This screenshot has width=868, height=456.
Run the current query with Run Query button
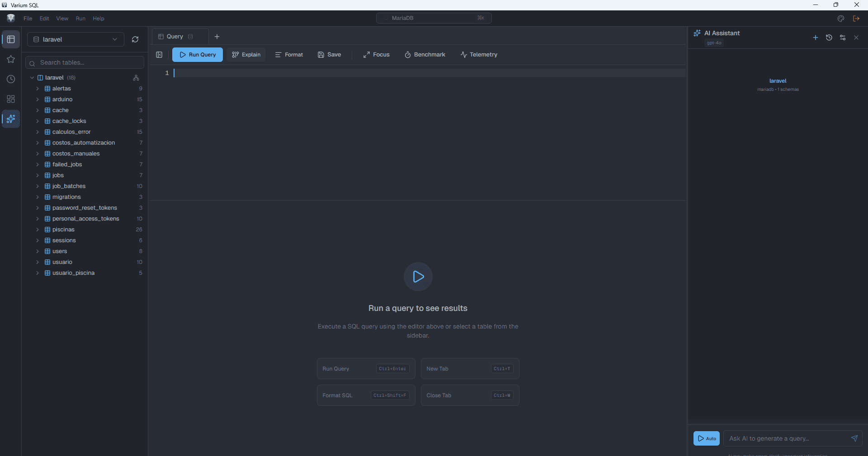point(197,55)
